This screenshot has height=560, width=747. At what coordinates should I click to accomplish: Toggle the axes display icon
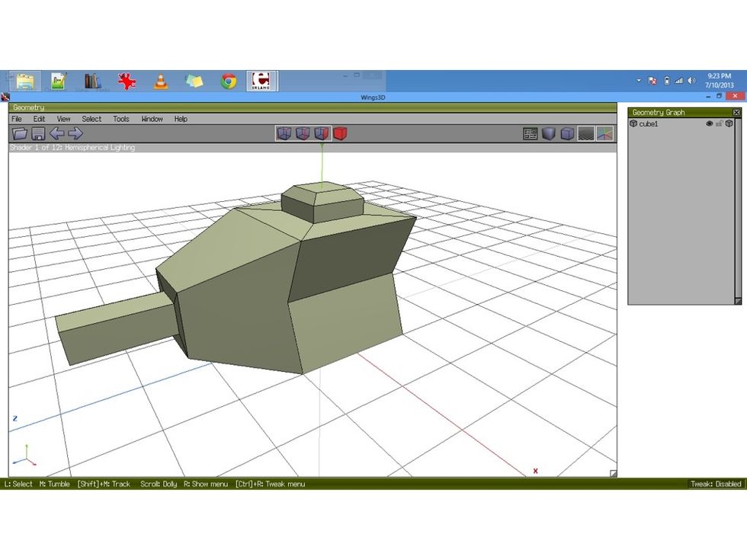point(603,133)
